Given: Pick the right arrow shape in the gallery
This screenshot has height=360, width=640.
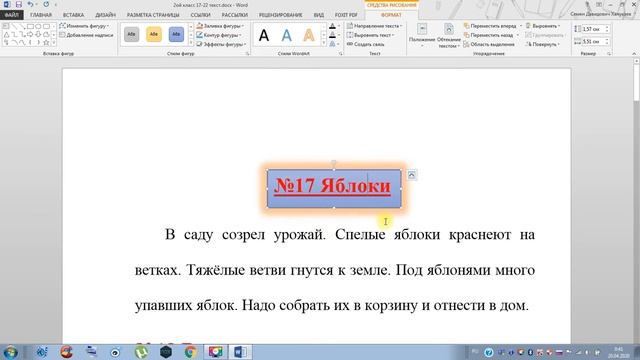Looking at the screenshot, I should click(30, 35).
